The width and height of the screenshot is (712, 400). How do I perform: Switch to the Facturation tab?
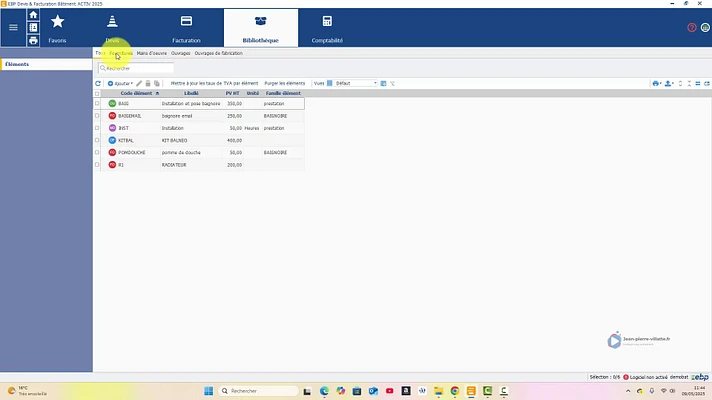(186, 29)
